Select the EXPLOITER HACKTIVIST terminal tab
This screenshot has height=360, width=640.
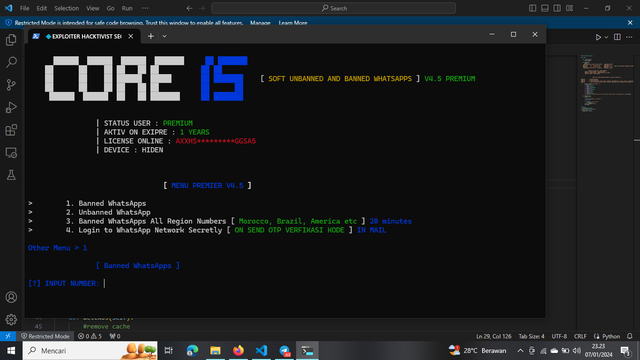(83, 36)
